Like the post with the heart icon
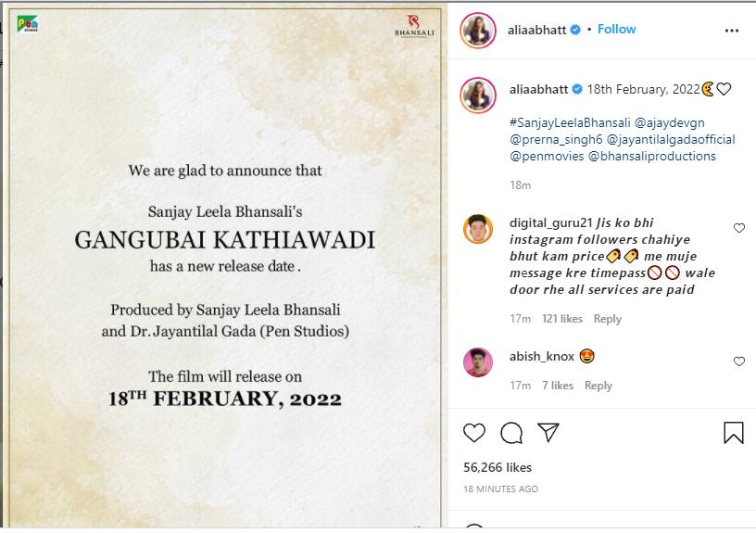This screenshot has height=533, width=756. point(474,432)
